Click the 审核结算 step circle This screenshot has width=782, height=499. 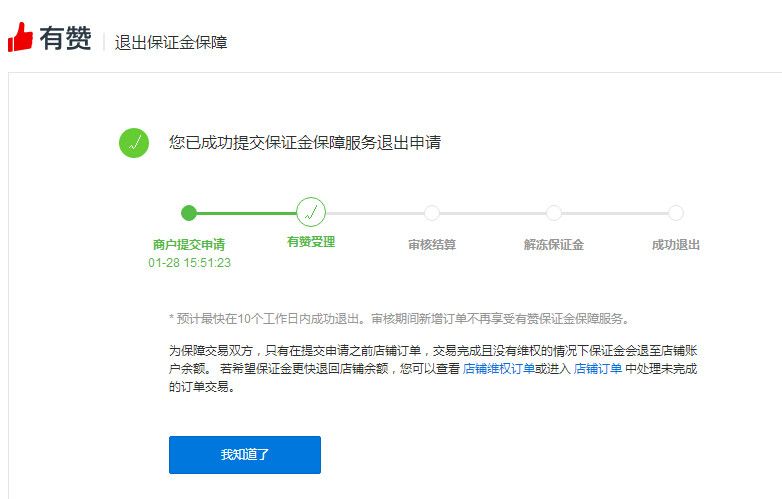[432, 212]
